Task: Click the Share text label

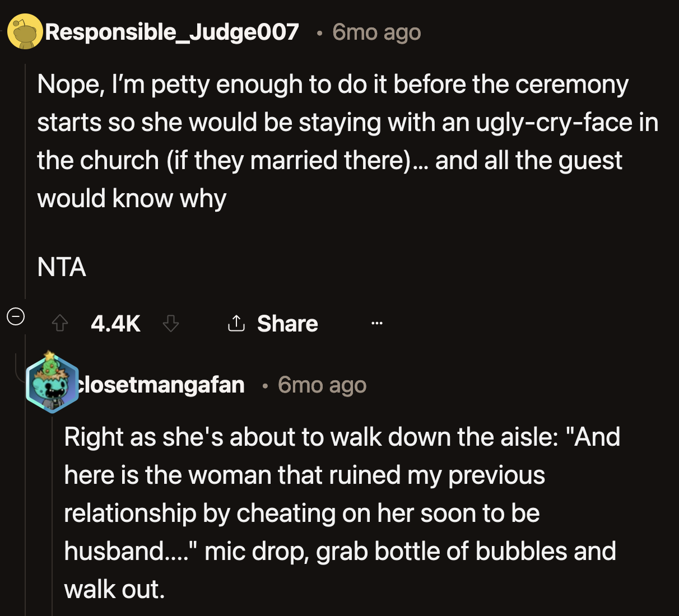Action: (287, 323)
